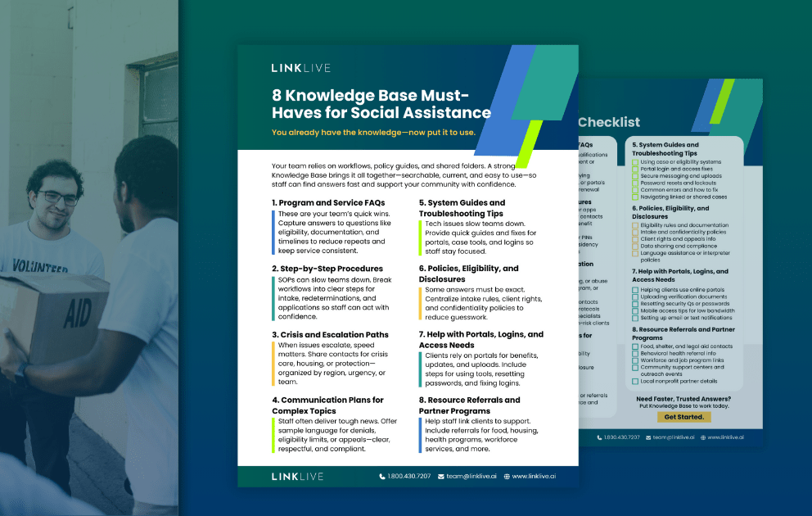Tick the 'Password resets and lockouts' checkbox
This screenshot has width=812, height=516.
coord(635,183)
